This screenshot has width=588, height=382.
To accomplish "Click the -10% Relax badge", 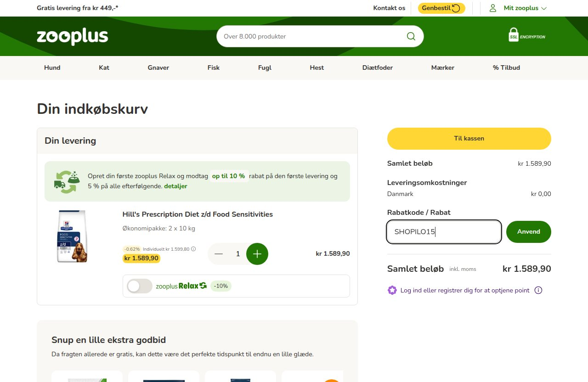I will (x=221, y=286).
